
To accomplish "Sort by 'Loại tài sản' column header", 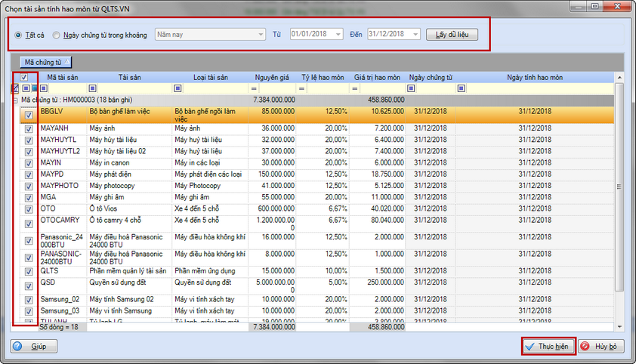I will (211, 77).
